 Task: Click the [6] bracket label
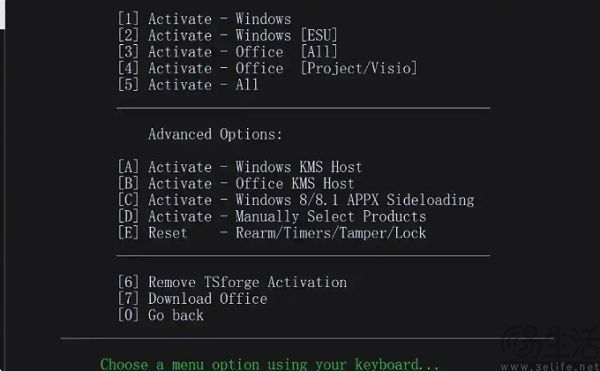(128, 282)
